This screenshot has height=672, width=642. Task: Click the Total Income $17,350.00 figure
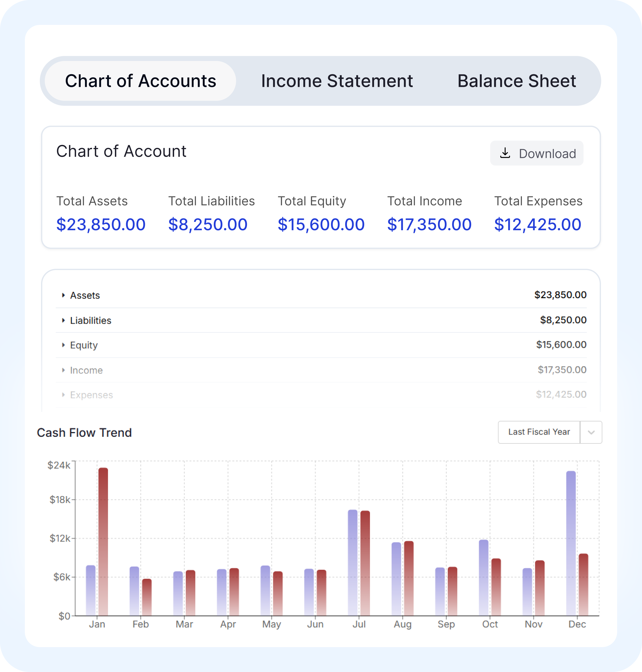(429, 225)
